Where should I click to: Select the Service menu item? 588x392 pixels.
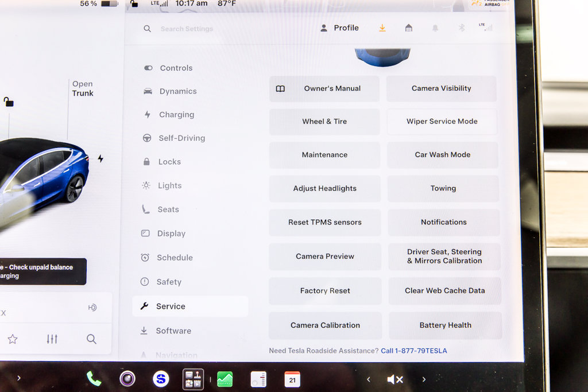click(190, 306)
